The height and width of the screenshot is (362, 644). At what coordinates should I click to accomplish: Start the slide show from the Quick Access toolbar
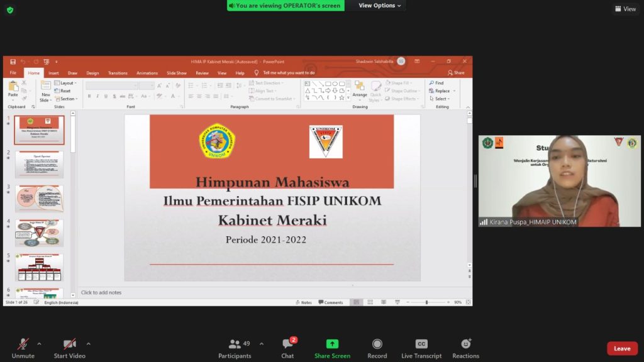46,62
